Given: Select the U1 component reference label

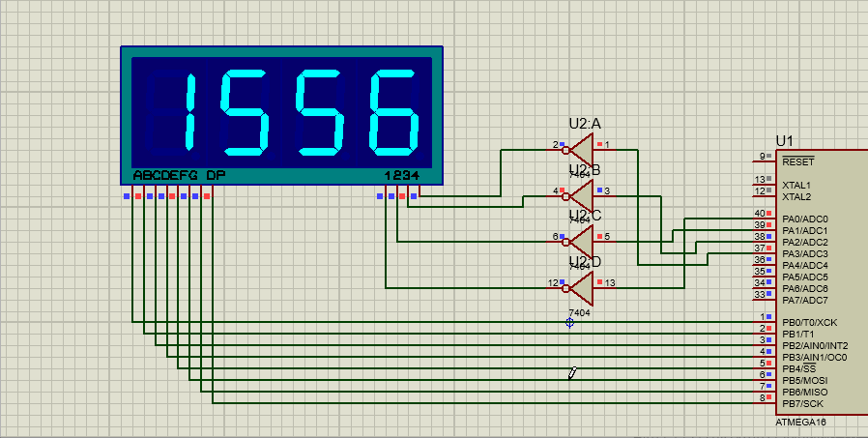Looking at the screenshot, I should [785, 140].
